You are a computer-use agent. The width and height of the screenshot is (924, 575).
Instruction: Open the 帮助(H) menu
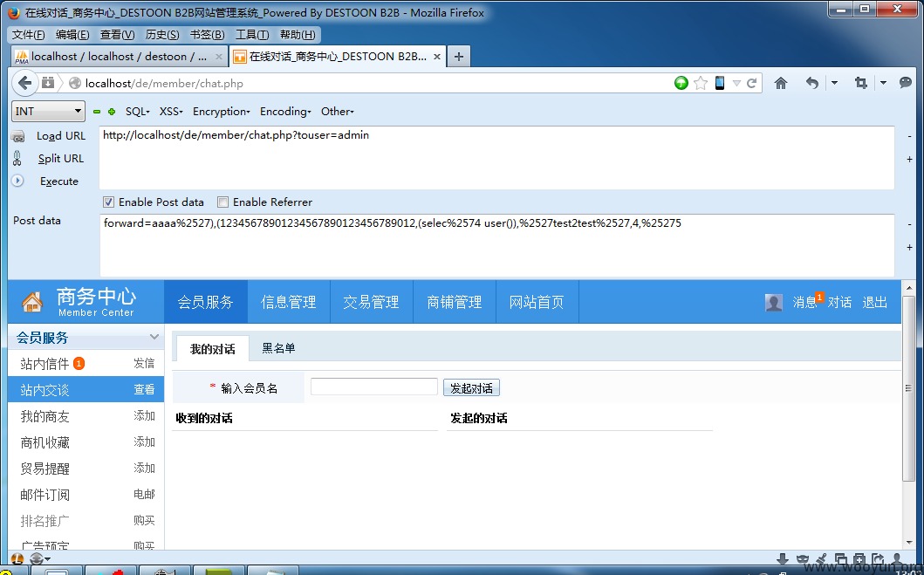pos(298,35)
